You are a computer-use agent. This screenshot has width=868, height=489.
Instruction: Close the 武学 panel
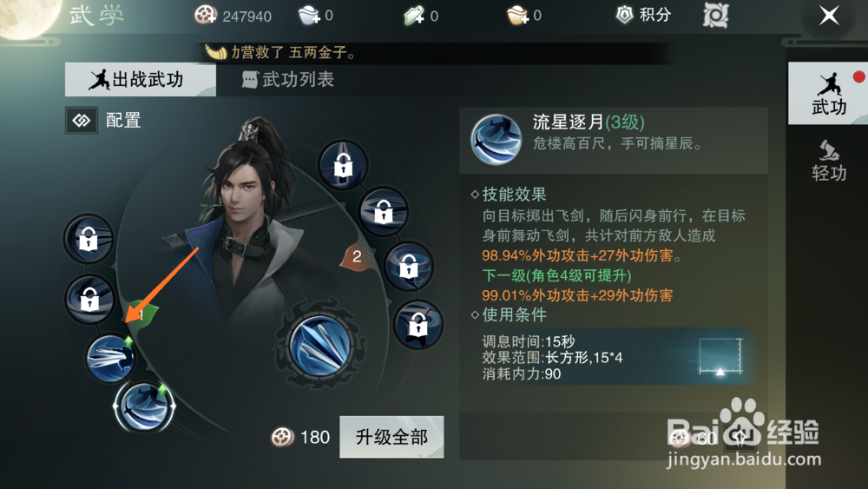829,16
